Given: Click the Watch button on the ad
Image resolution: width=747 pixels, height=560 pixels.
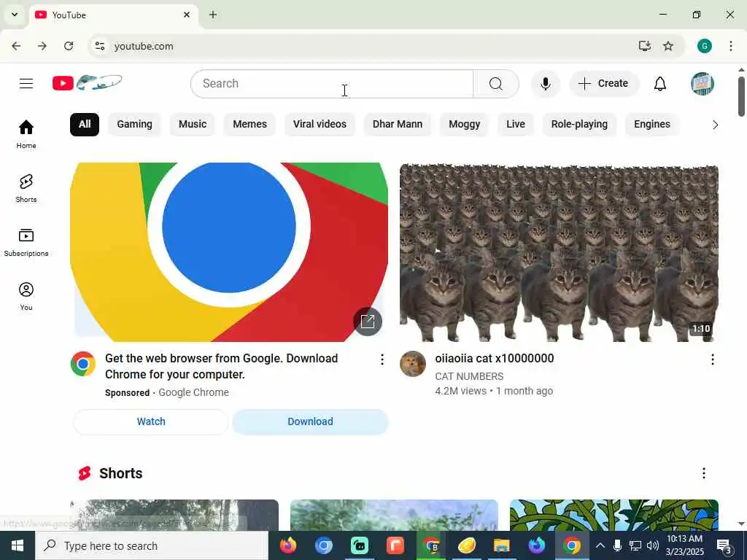Looking at the screenshot, I should pos(151,422).
